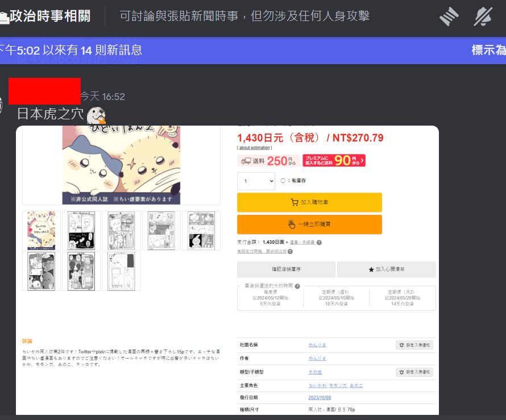This screenshot has height=420, width=506.
Task: Select the fourth preview thumbnail in top row
Action: [161, 231]
